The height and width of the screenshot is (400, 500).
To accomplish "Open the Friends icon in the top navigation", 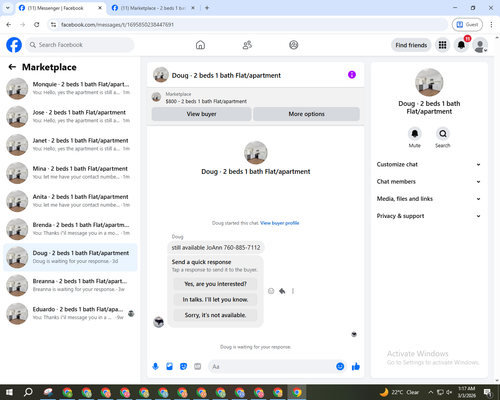I will (x=247, y=45).
